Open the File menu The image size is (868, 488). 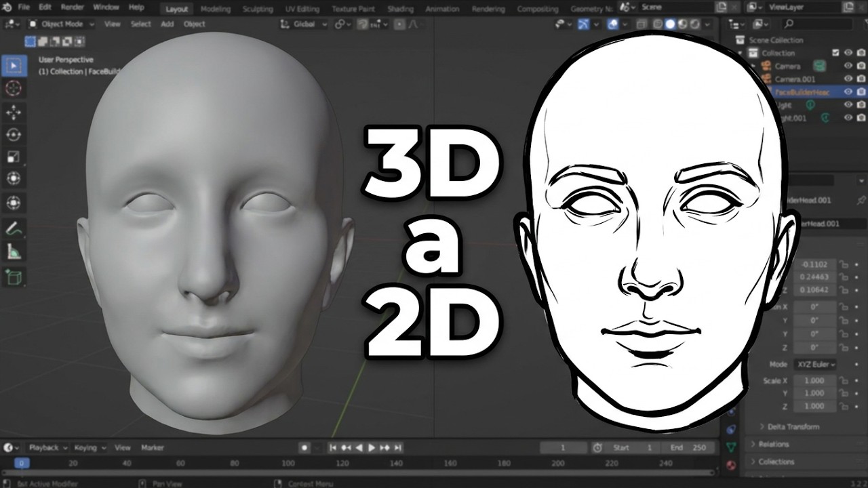24,7
